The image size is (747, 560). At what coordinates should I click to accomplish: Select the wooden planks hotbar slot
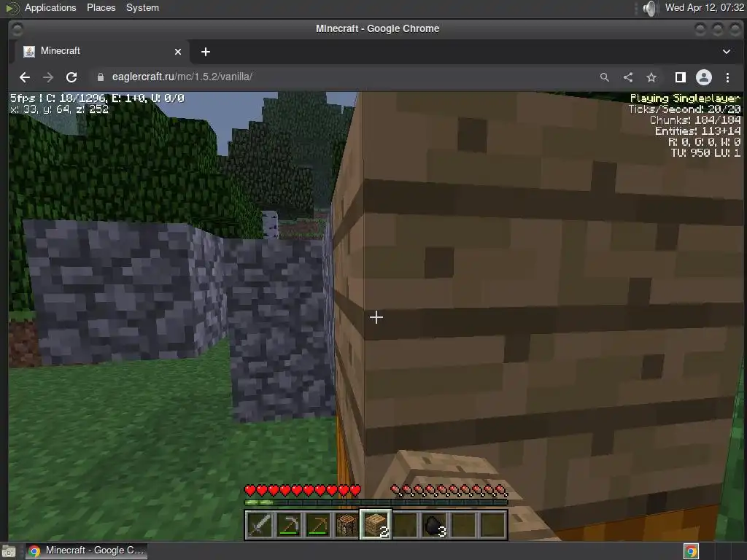376,525
